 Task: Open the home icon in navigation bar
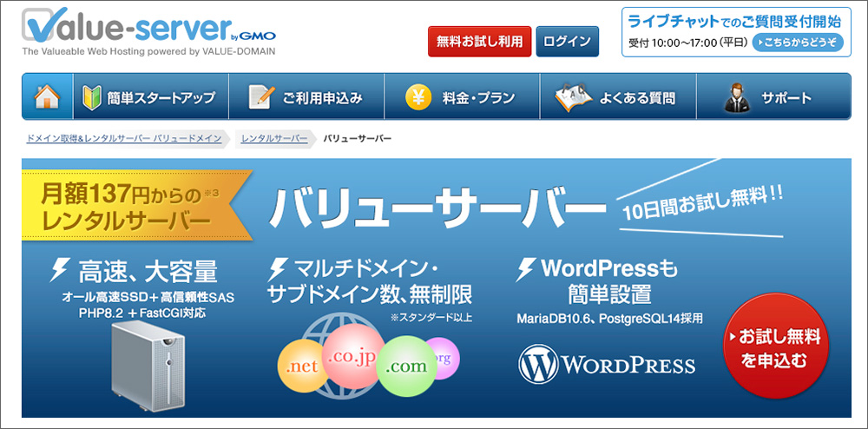[x=47, y=97]
